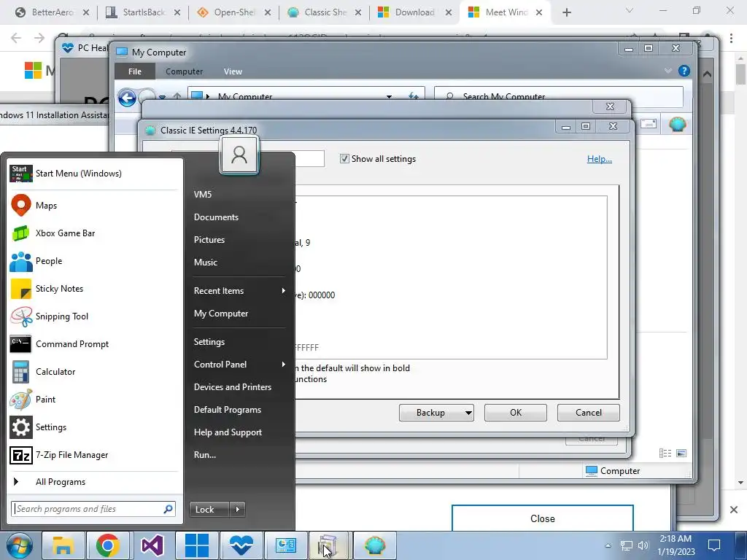
Task: Open the Backup dropdown button
Action: pyautogui.click(x=436, y=413)
